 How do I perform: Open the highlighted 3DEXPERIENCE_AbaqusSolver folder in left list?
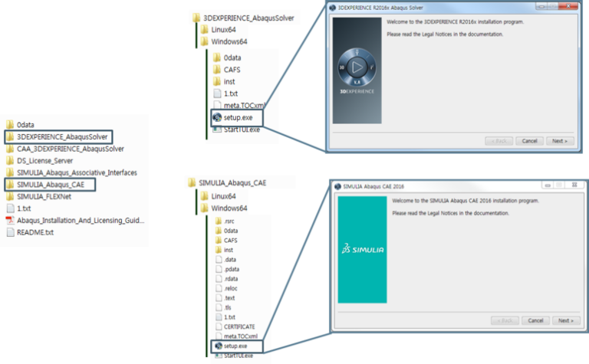click(62, 136)
